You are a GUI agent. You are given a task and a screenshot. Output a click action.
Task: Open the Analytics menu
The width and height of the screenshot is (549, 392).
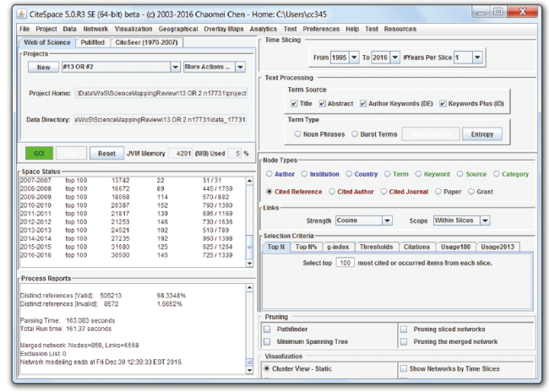click(264, 29)
